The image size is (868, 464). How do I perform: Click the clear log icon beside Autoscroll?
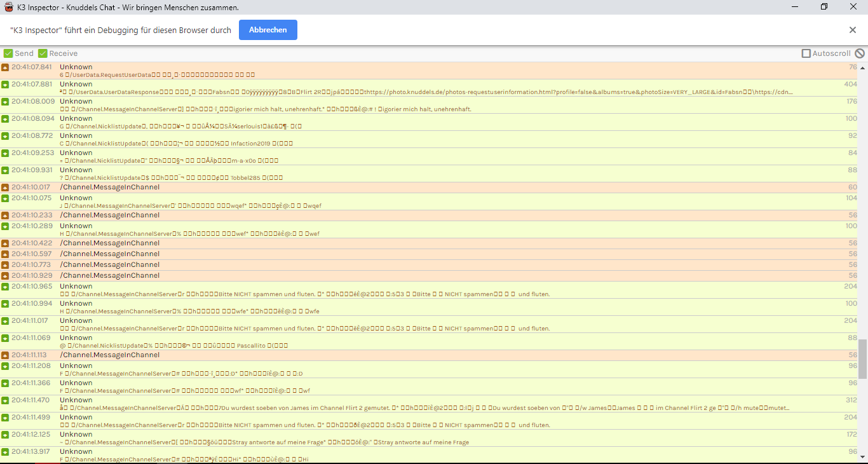point(860,53)
